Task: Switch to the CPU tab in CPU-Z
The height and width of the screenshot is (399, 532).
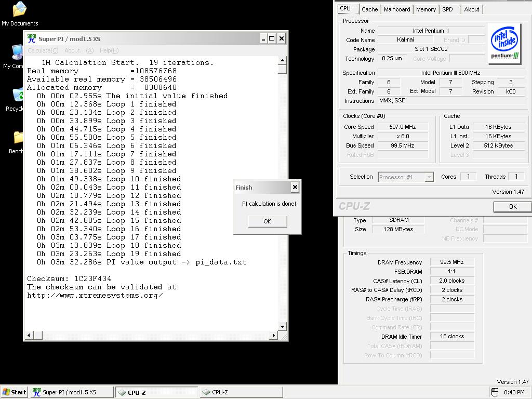Action: 348,9
